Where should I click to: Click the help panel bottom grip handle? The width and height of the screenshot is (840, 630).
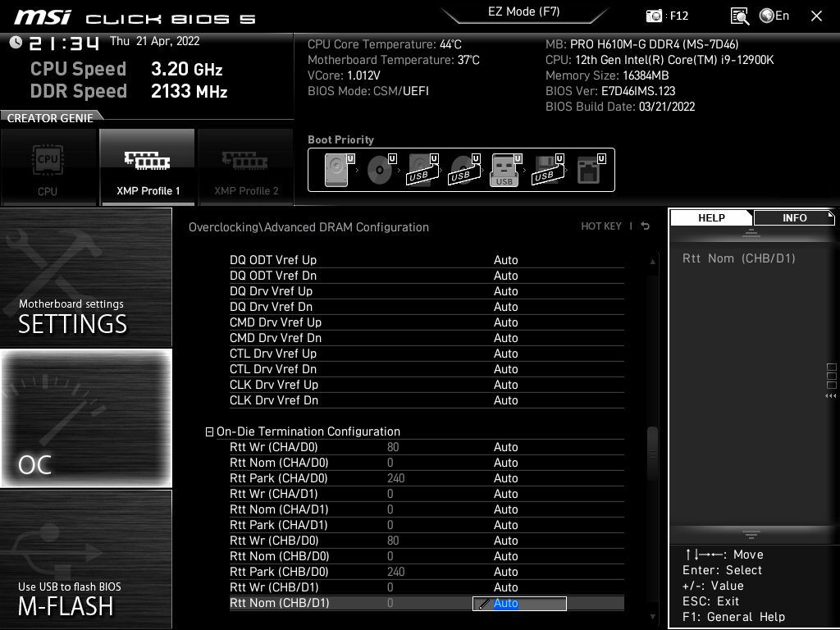[x=751, y=535]
